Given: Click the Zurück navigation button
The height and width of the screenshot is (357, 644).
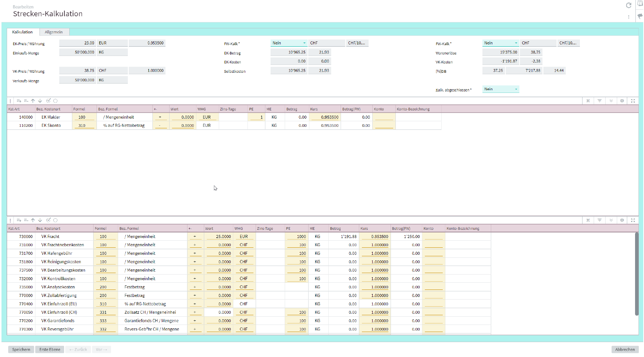Looking at the screenshot, I should 78,350.
